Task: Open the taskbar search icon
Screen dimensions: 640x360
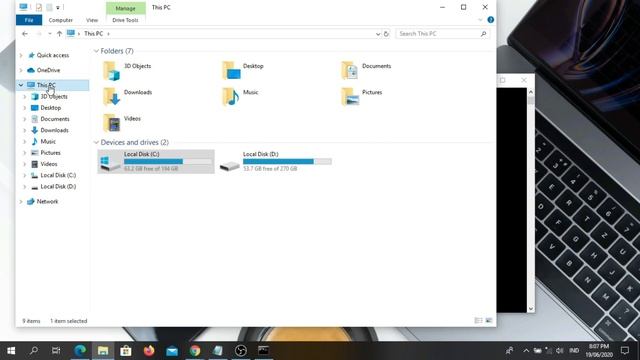Action: coord(34,351)
